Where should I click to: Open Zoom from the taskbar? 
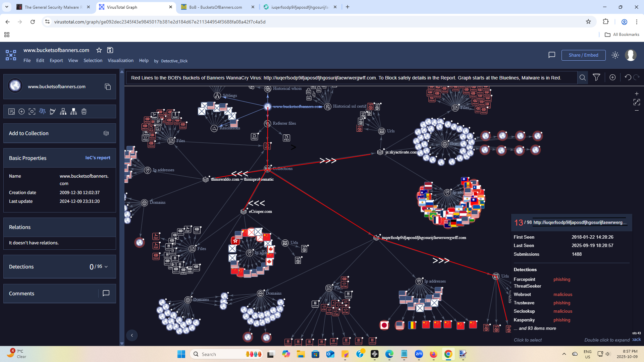coord(419,354)
